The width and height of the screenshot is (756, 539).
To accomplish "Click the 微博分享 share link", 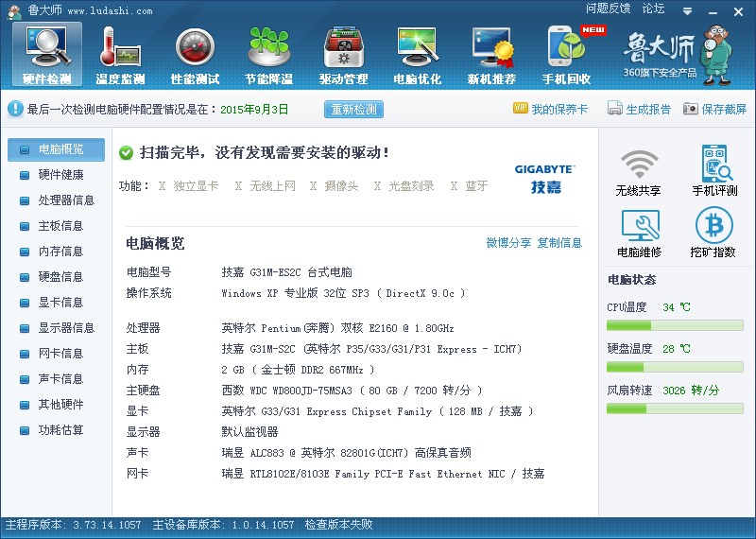I will click(x=508, y=243).
